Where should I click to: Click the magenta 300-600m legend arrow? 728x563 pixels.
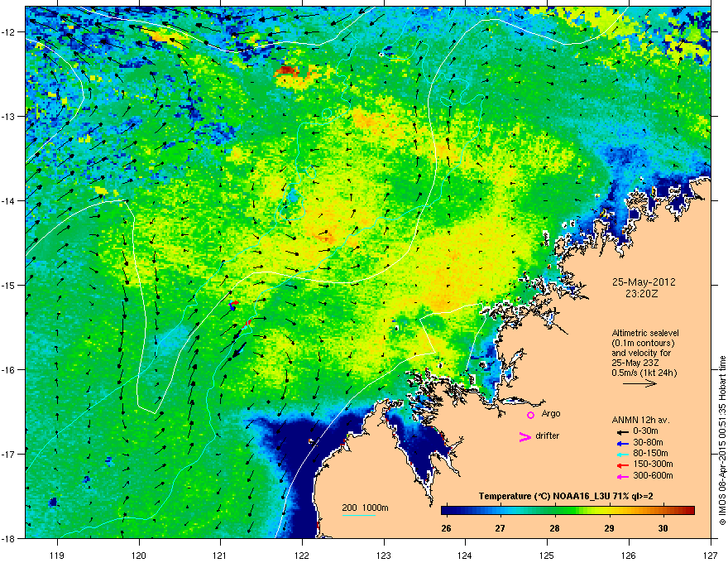[623, 477]
